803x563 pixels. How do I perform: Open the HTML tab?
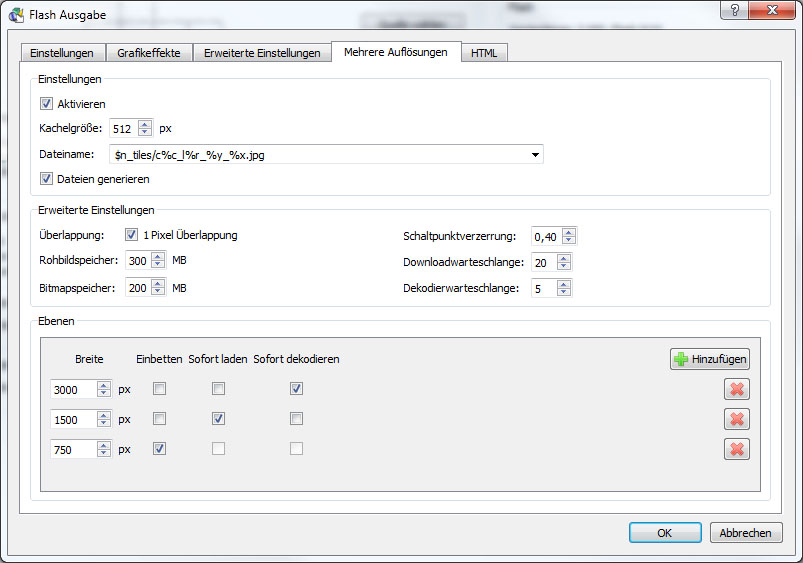click(x=484, y=53)
